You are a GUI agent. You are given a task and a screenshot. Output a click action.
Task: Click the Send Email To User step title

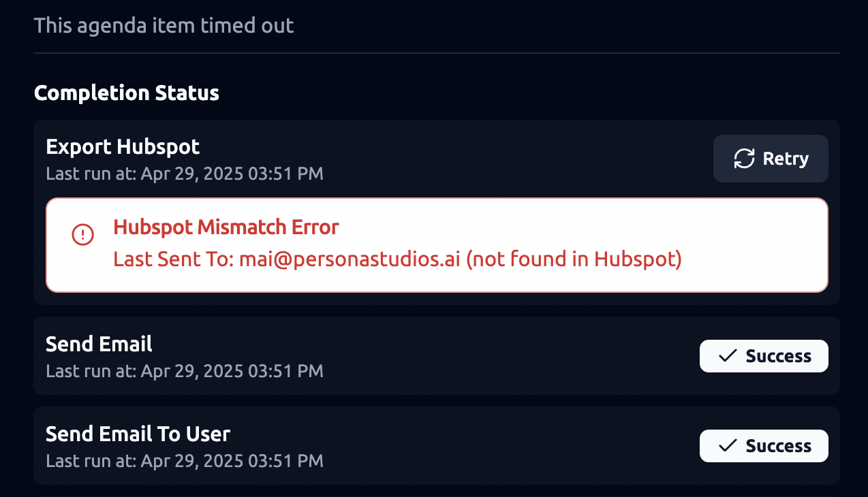tap(138, 434)
